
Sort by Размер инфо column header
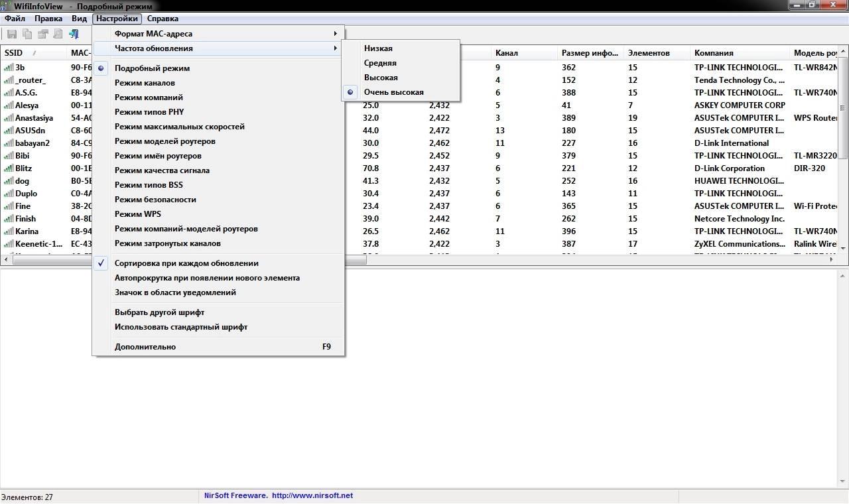point(591,53)
